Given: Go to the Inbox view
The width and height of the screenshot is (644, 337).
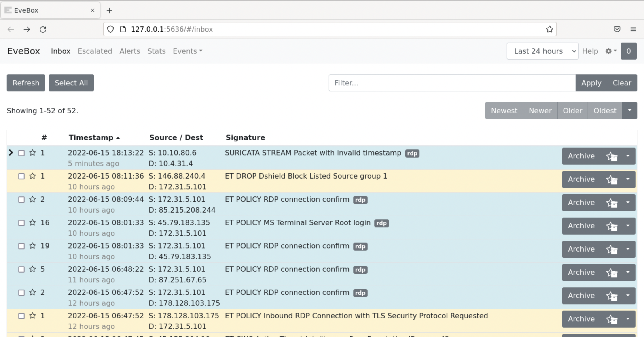Looking at the screenshot, I should click(61, 51).
